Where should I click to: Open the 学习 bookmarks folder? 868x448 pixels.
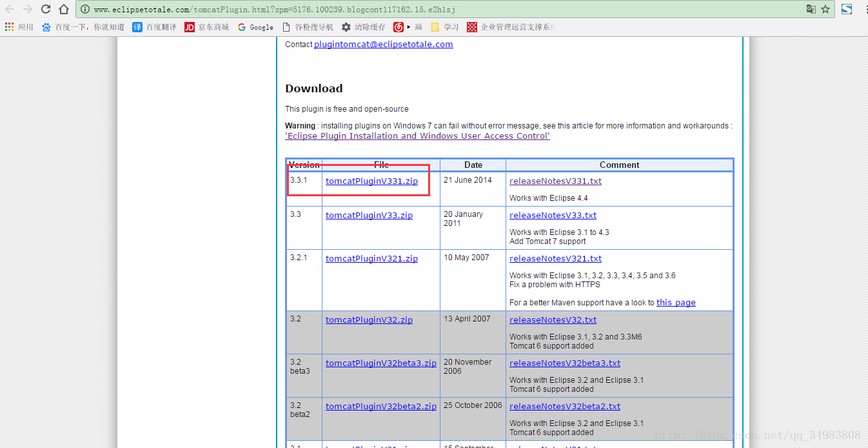[445, 27]
